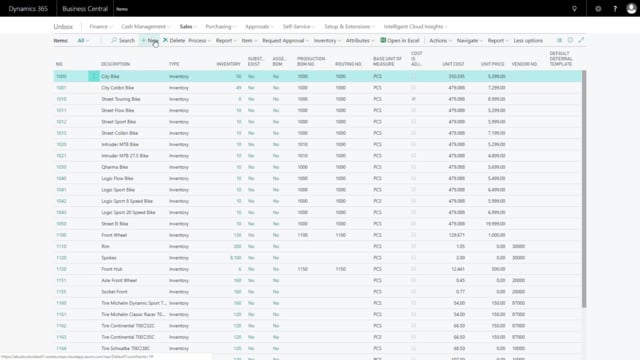The image size is (640, 360).
Task: Expand the Actions dropdown
Action: click(x=440, y=40)
